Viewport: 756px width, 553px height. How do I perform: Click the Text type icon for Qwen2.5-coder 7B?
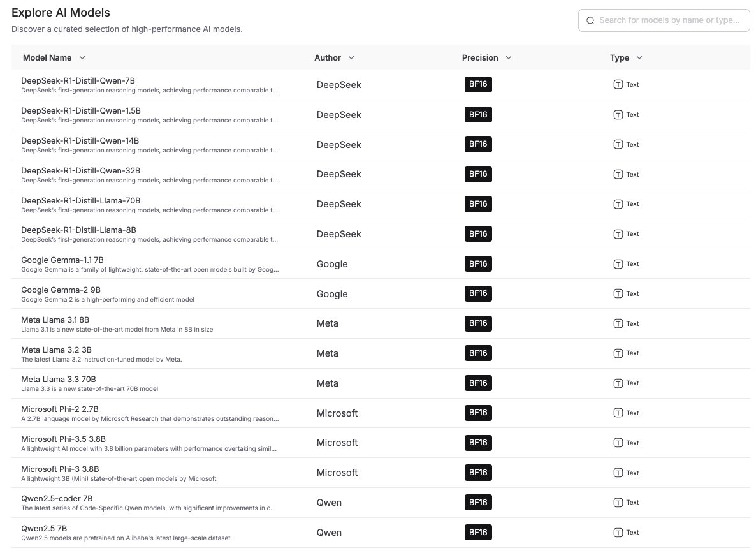click(618, 503)
